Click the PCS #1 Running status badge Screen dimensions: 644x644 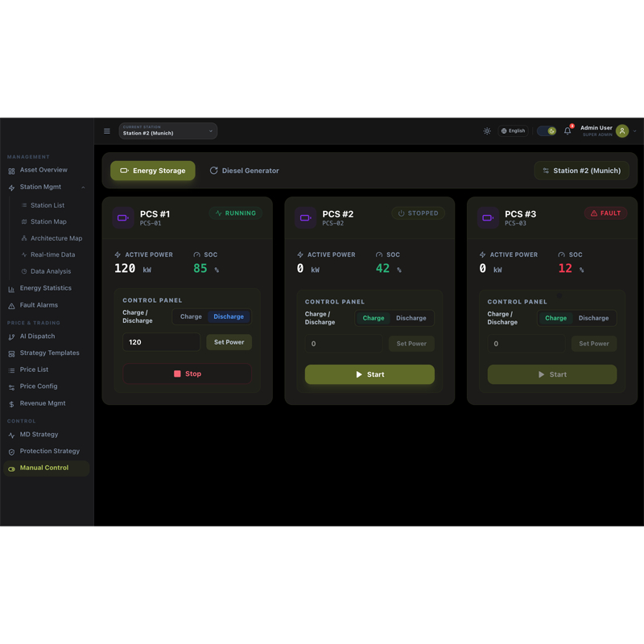tap(236, 213)
